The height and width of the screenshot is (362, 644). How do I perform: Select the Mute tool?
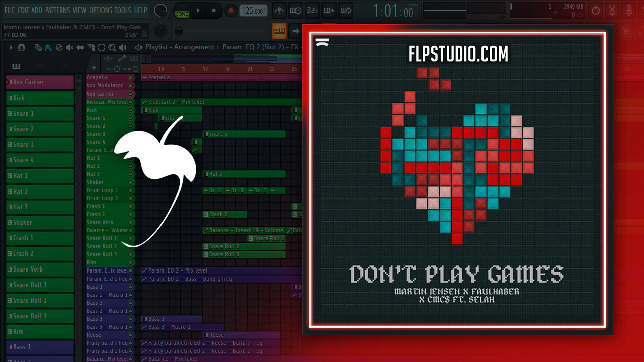(x=69, y=47)
